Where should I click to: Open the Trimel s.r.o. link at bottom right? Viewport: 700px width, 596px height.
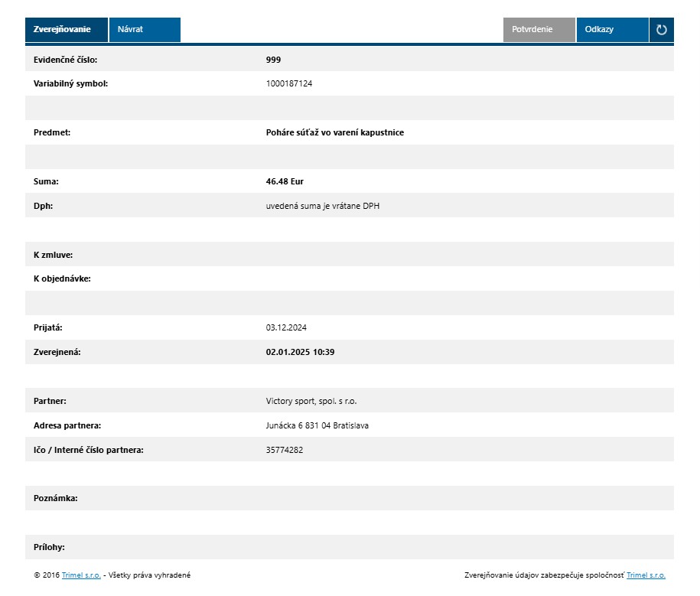point(646,575)
